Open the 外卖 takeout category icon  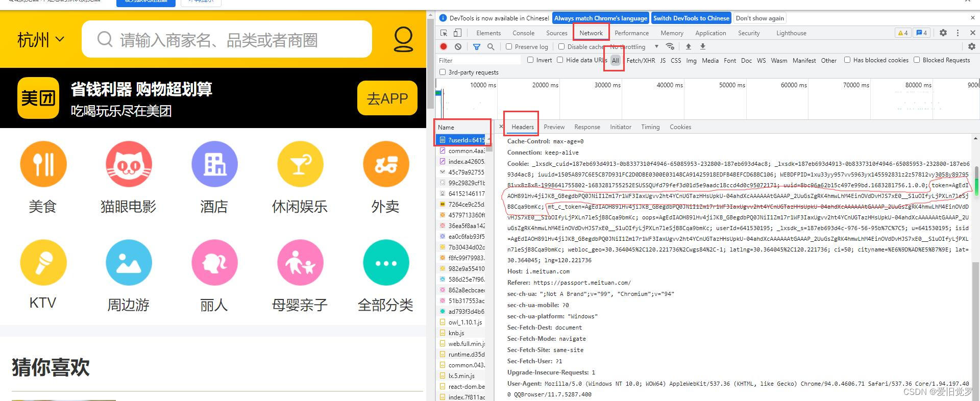click(x=386, y=164)
